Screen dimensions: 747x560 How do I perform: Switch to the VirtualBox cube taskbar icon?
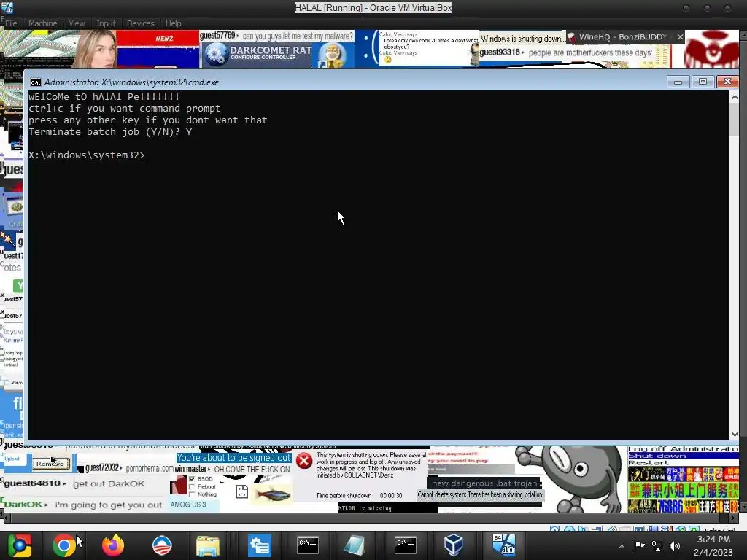click(x=453, y=545)
